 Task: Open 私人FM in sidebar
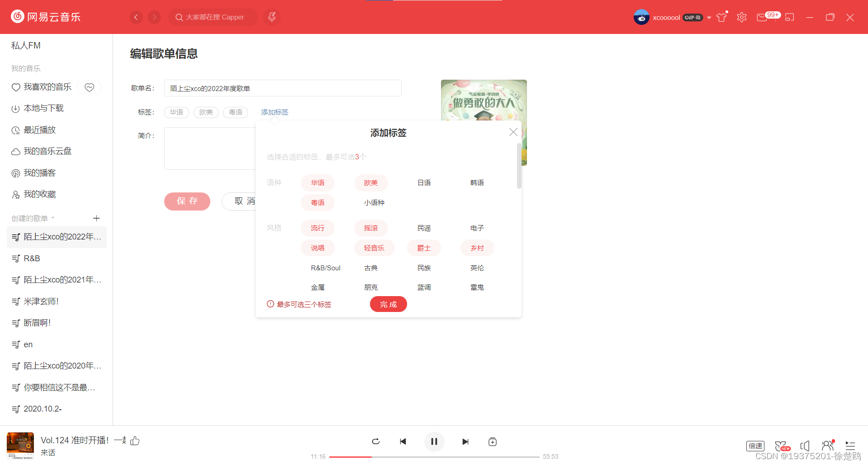26,45
